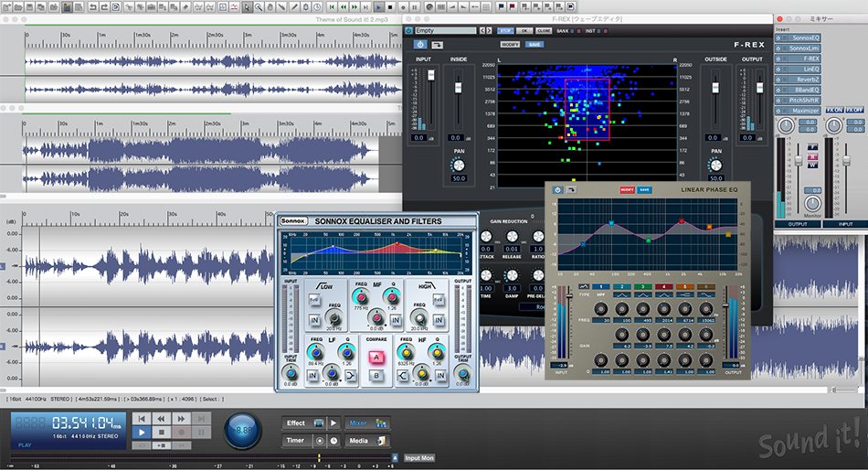
Task: Click the SAVE button in F-REX
Action: coord(535,44)
